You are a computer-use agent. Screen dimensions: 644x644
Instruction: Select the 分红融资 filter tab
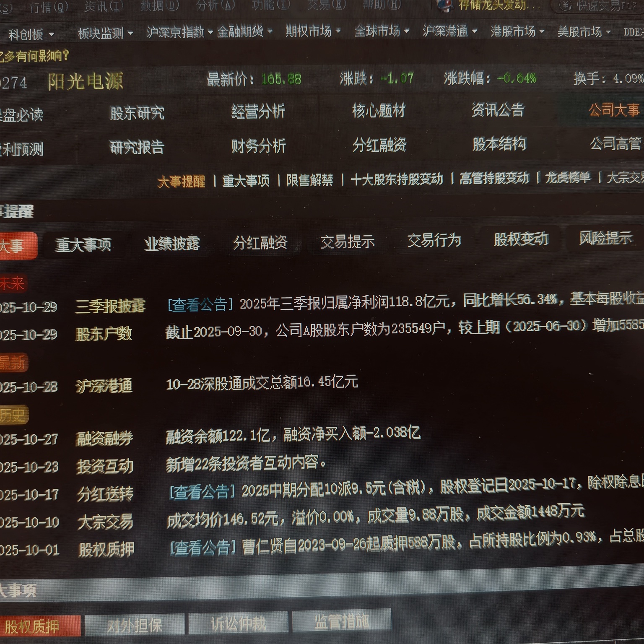pos(260,242)
